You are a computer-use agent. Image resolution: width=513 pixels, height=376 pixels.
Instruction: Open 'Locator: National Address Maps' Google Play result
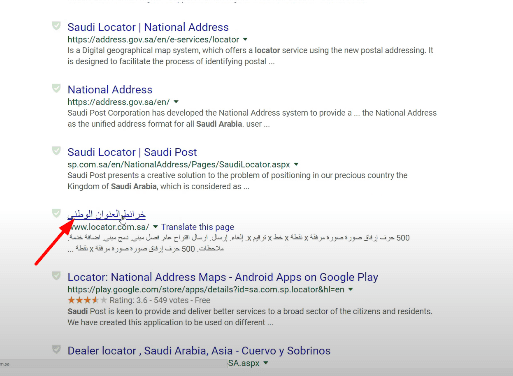(223, 277)
